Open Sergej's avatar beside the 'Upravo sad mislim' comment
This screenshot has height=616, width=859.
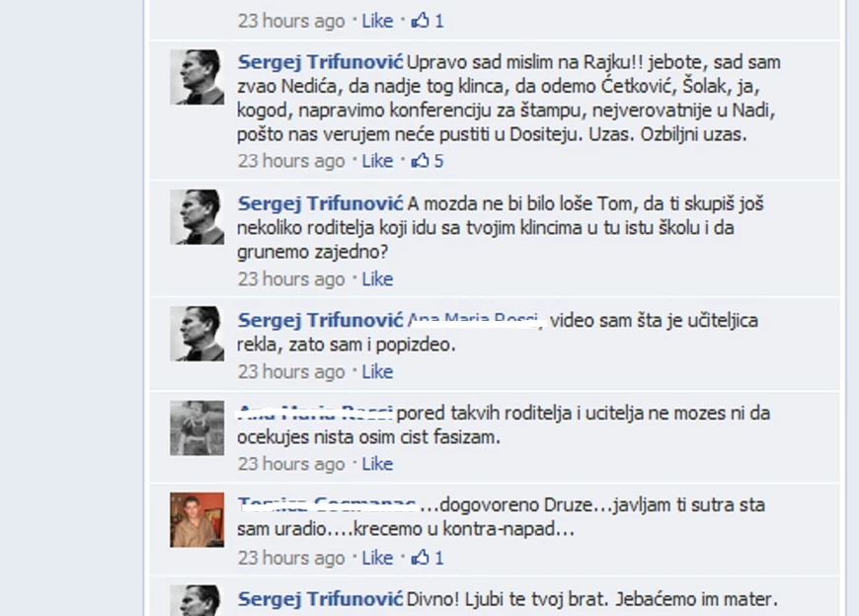pos(196,77)
